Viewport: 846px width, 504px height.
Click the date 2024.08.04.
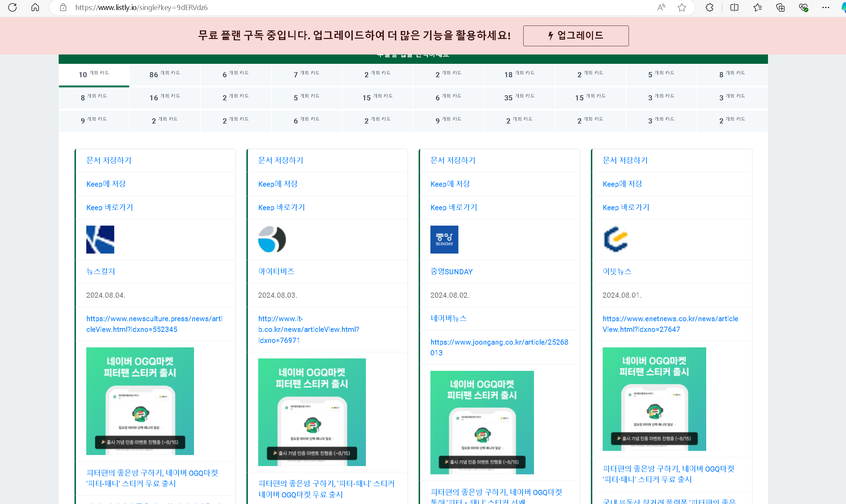pos(106,295)
